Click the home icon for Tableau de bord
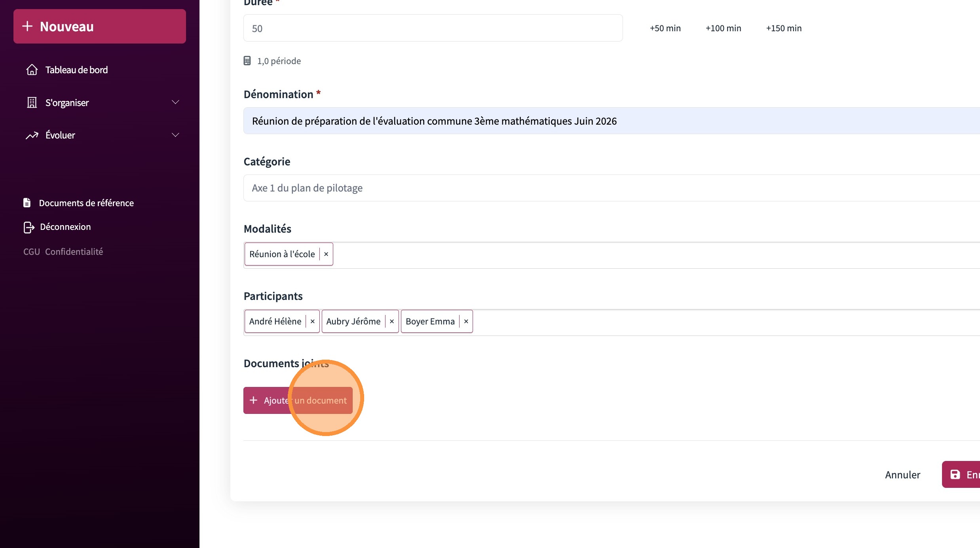The height and width of the screenshot is (548, 980). (x=32, y=70)
